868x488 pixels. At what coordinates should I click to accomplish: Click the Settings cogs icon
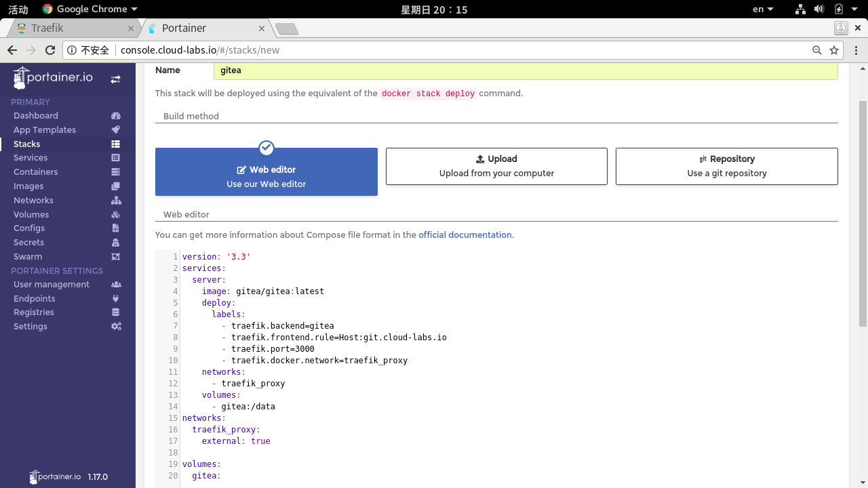pyautogui.click(x=116, y=327)
